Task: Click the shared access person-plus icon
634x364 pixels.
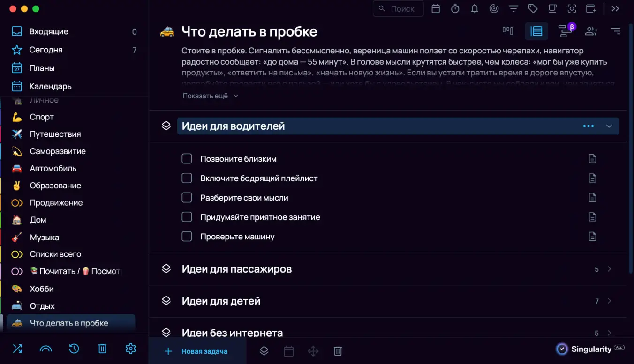Action: 591,31
